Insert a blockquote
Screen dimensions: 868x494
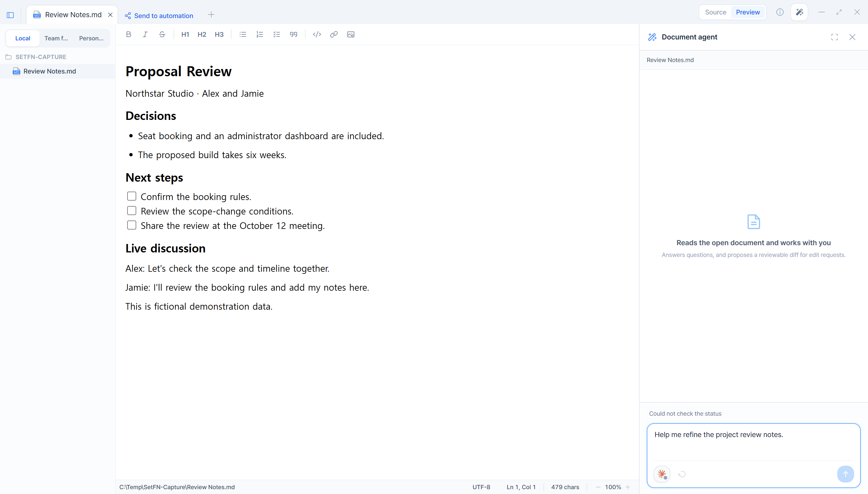coord(294,34)
